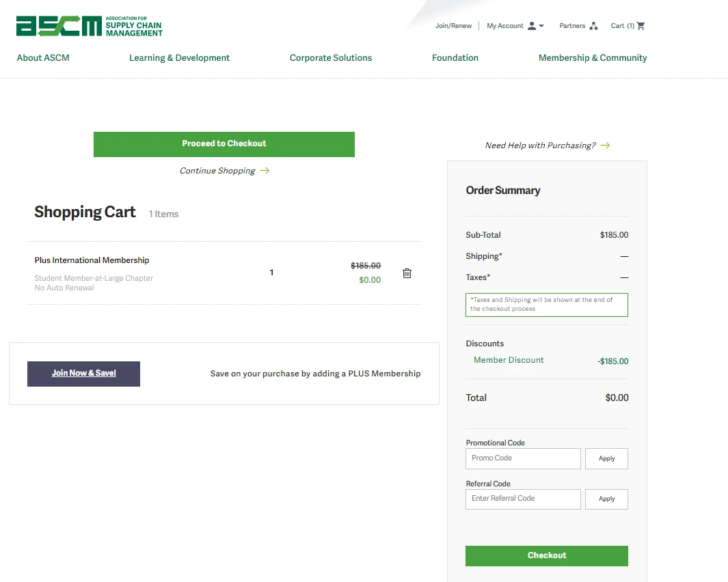Click the green Checkout button in Order Summary
Image resolution: width=728 pixels, height=582 pixels.
[x=547, y=555]
